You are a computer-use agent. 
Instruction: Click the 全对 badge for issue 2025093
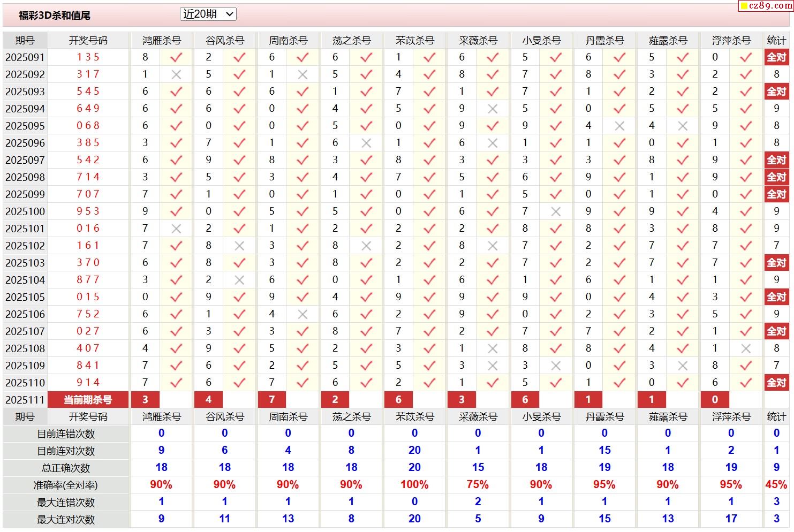coord(776,92)
